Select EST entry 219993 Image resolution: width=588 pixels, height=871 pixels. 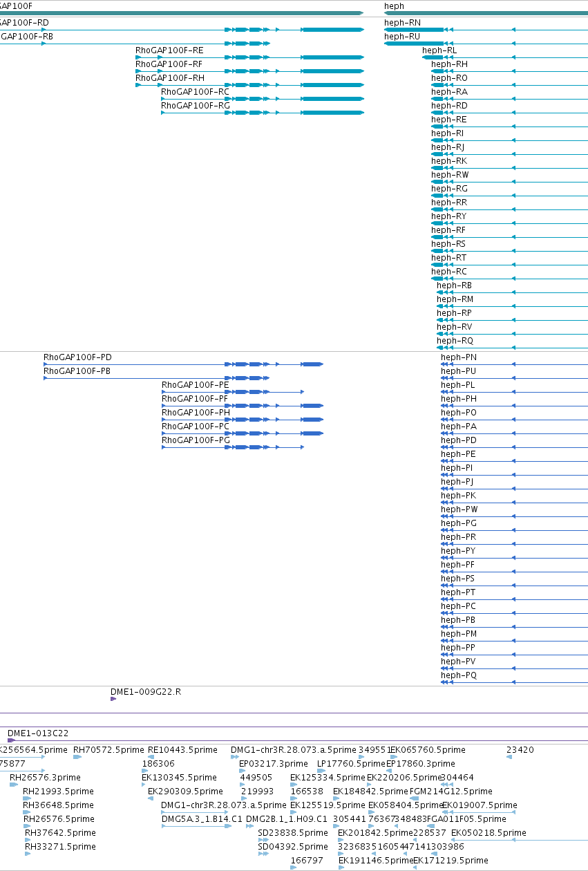point(258,792)
